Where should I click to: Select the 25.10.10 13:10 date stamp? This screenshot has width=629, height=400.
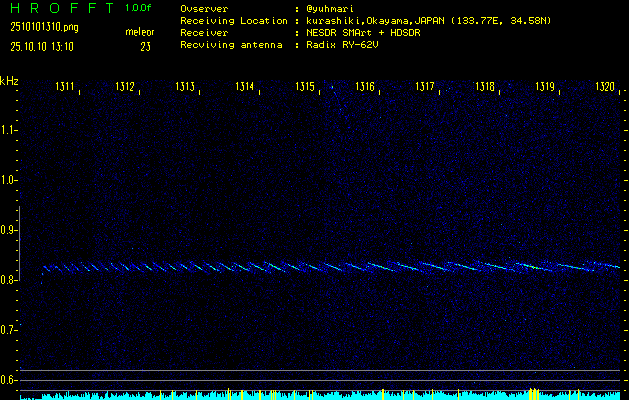(43, 46)
